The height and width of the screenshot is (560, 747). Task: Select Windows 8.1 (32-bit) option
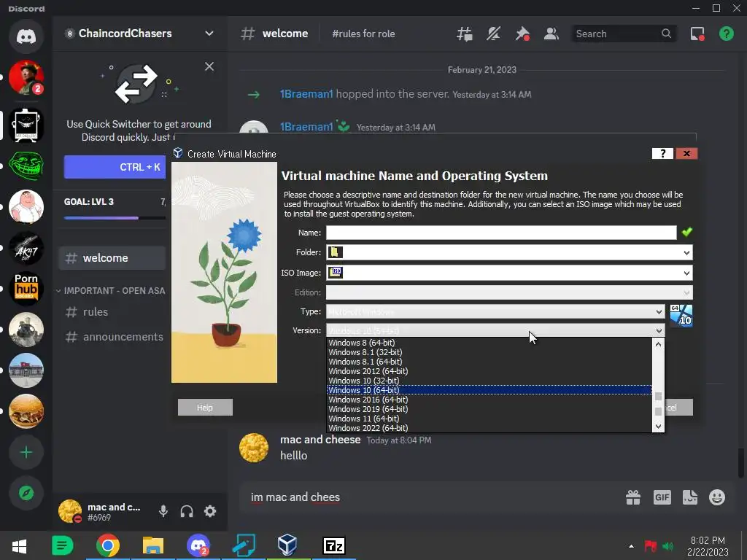pos(489,352)
